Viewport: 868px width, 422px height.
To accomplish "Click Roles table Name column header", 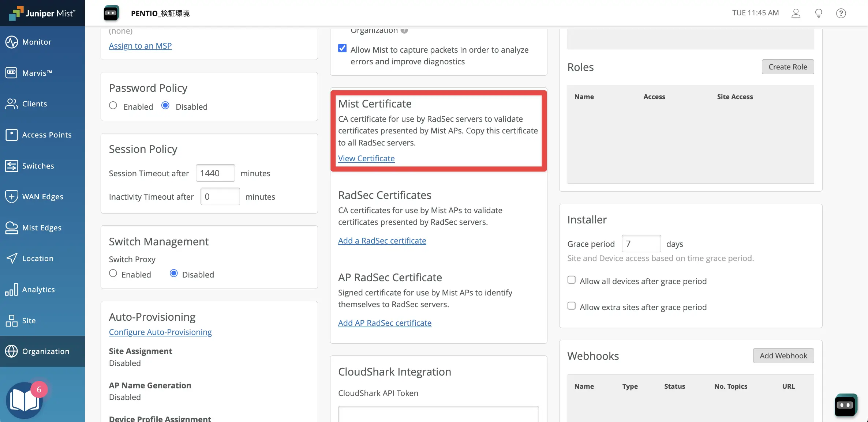I will point(584,97).
